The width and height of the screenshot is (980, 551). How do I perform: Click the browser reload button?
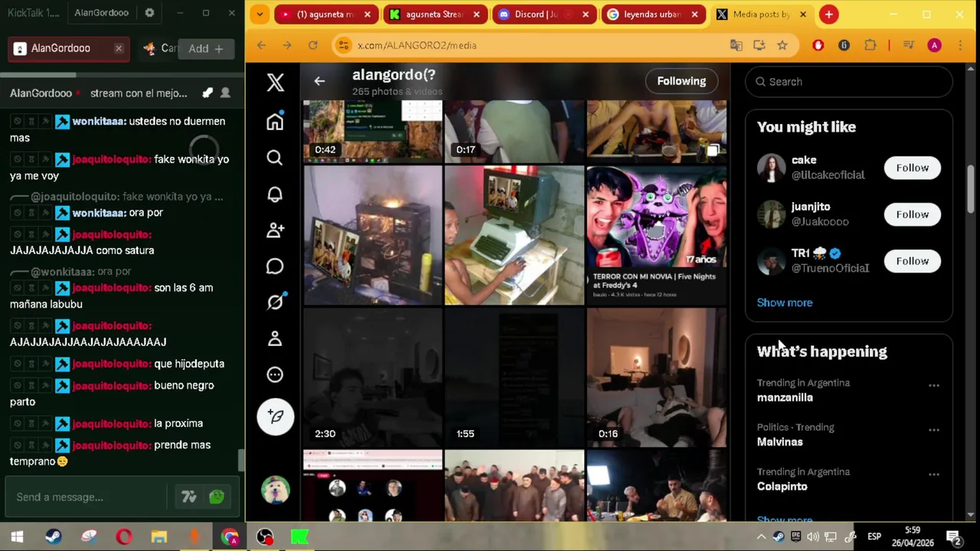click(x=312, y=45)
